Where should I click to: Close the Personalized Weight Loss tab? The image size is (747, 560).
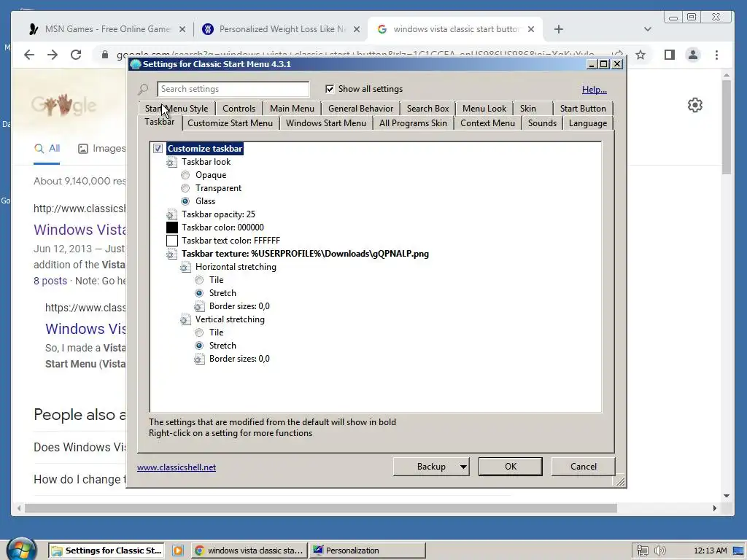pyautogui.click(x=356, y=29)
